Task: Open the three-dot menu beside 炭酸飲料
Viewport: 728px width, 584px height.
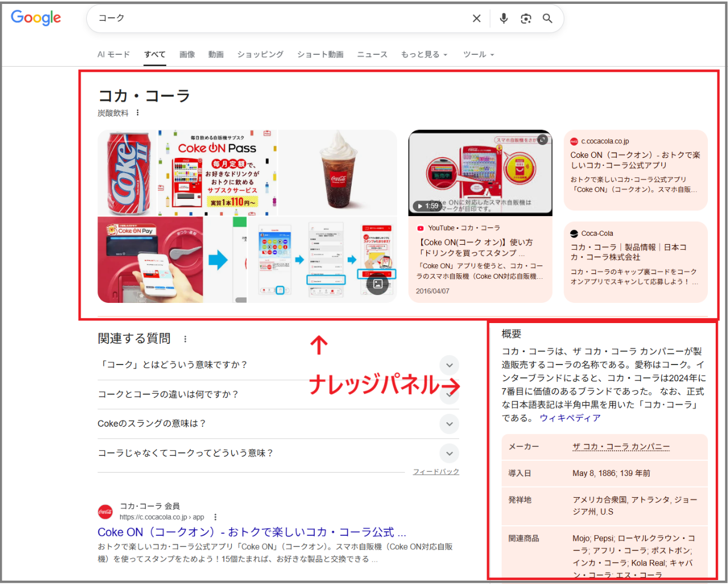Action: coord(137,112)
